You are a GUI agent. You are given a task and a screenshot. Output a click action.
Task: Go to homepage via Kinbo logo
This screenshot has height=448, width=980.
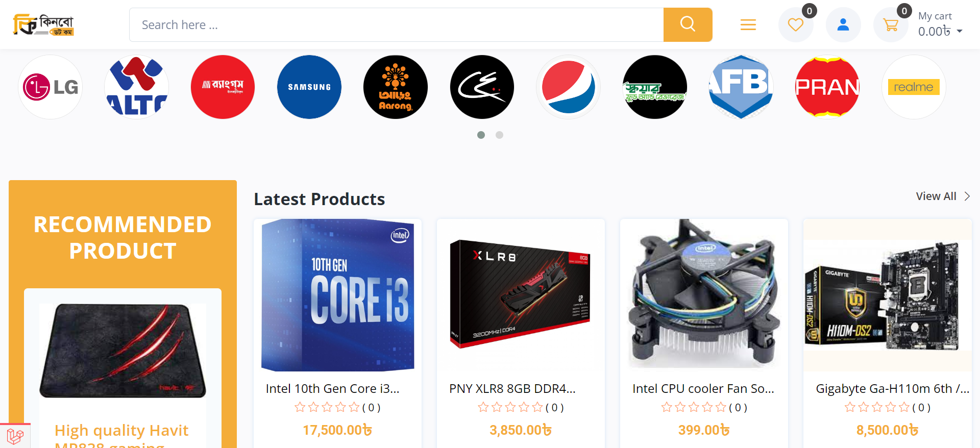tap(43, 24)
